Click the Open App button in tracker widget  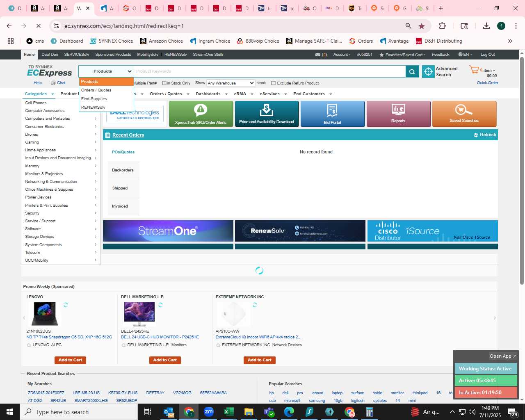click(x=503, y=356)
